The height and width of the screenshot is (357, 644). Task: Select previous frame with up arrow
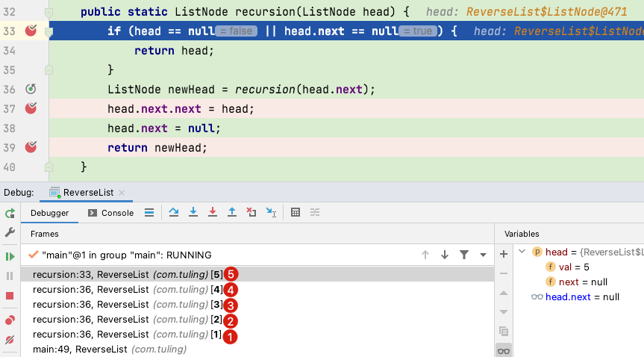click(425, 255)
